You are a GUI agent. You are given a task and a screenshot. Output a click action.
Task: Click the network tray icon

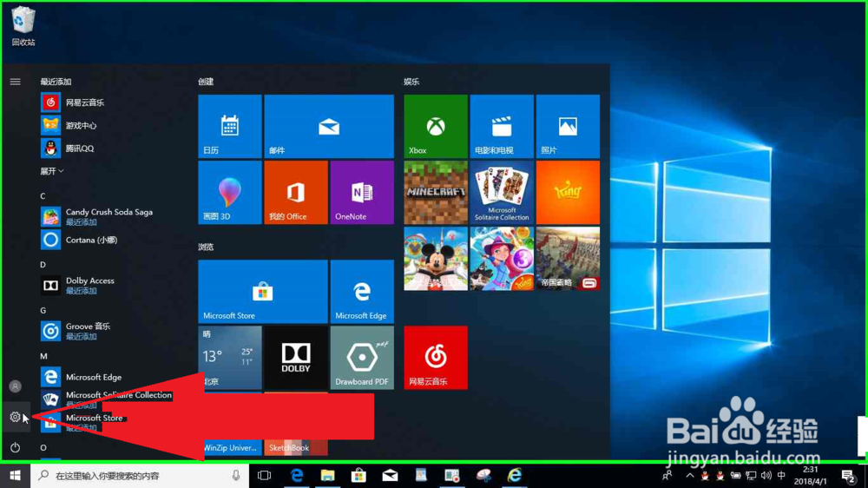751,475
